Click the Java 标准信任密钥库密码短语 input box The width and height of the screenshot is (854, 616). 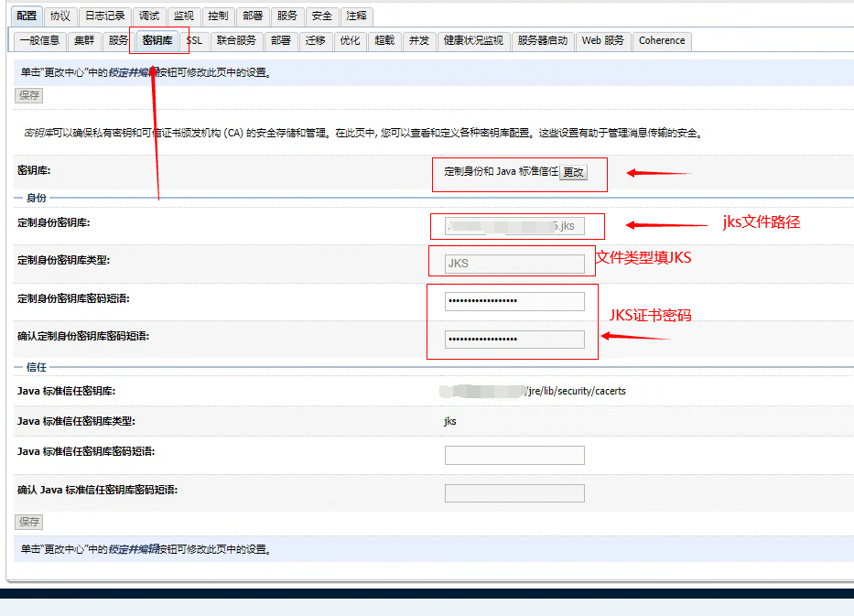[x=514, y=455]
